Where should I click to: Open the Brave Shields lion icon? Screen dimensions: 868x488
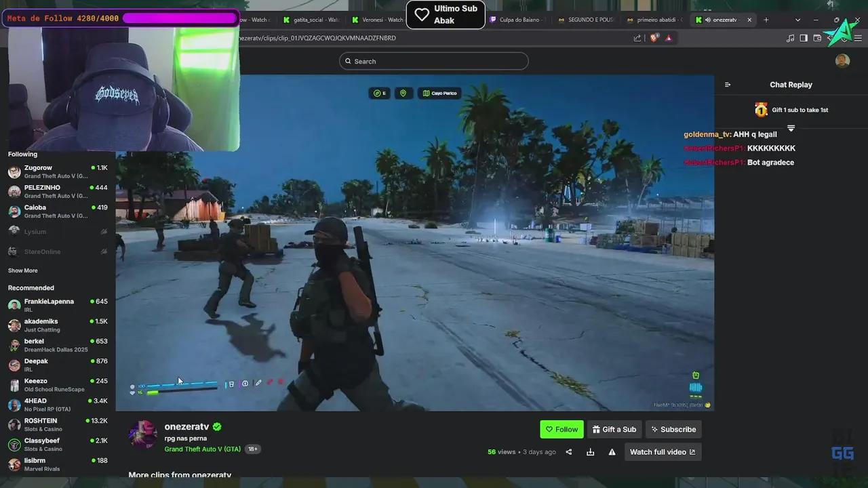click(654, 38)
